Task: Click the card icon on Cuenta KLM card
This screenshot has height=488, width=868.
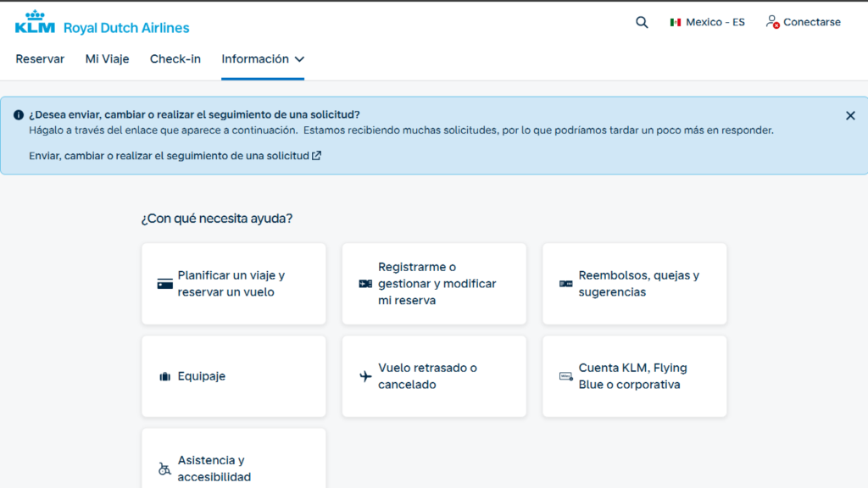Action: [565, 376]
